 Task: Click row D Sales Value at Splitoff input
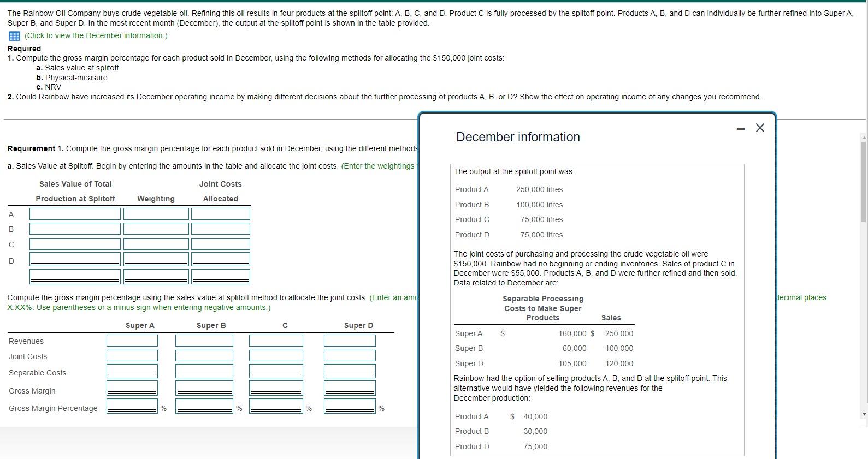[75, 259]
